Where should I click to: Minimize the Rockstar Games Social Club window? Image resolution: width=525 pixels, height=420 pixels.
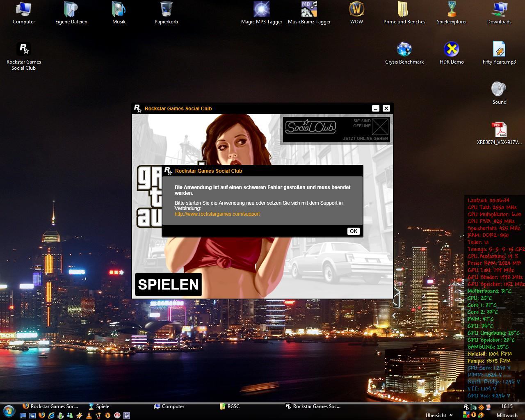pos(375,108)
